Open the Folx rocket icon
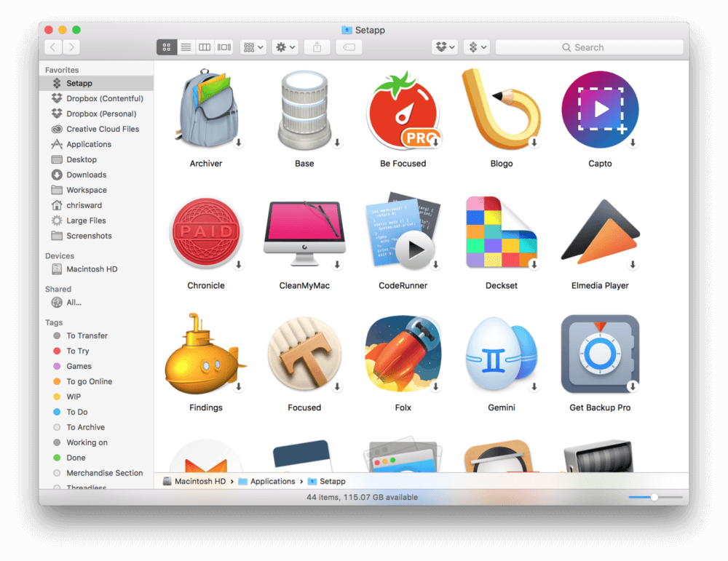Image resolution: width=728 pixels, height=561 pixels. [403, 354]
